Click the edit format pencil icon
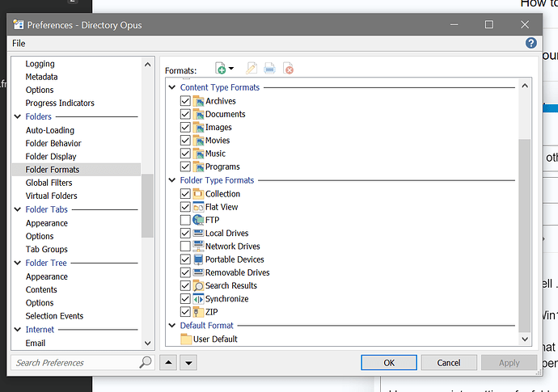 coord(252,68)
